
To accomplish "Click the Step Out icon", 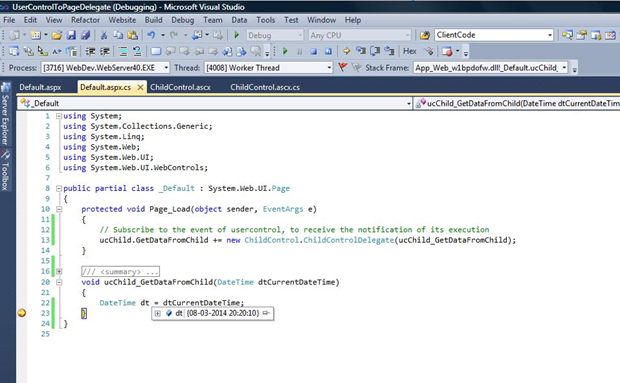I will tap(389, 51).
